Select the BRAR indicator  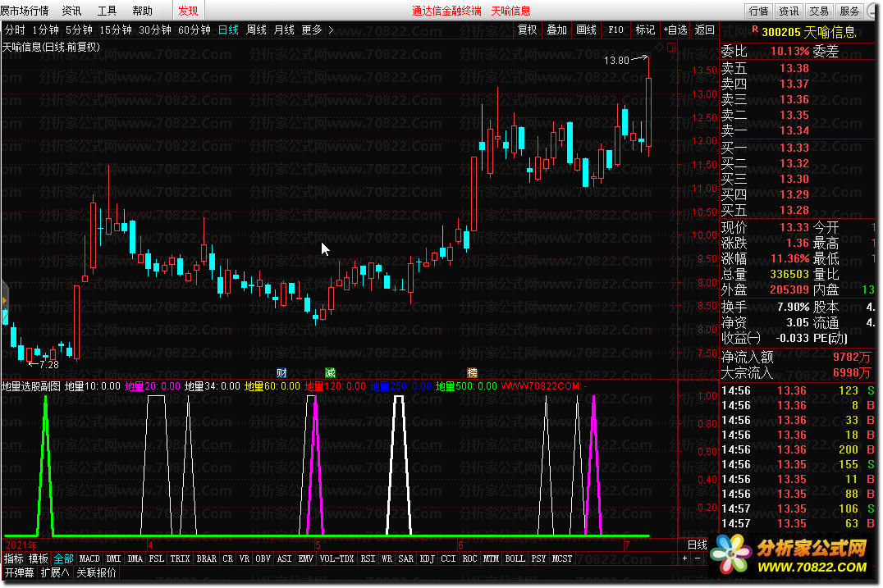(207, 558)
